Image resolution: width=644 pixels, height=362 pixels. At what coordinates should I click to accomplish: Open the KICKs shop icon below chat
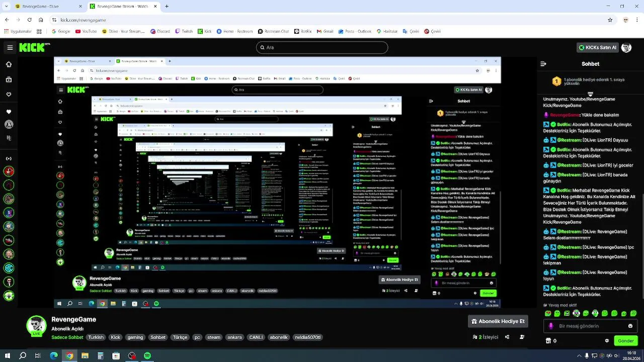[548, 340]
